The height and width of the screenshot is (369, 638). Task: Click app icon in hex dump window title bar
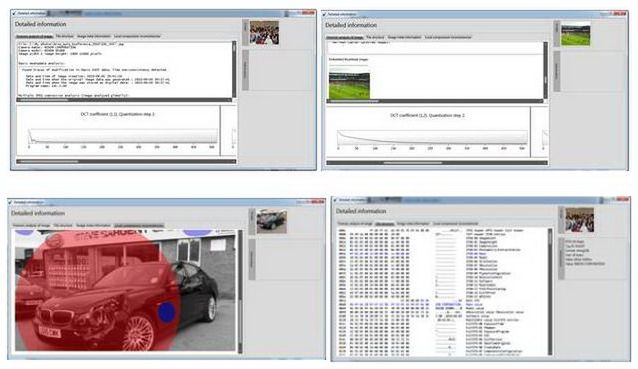coord(334,200)
